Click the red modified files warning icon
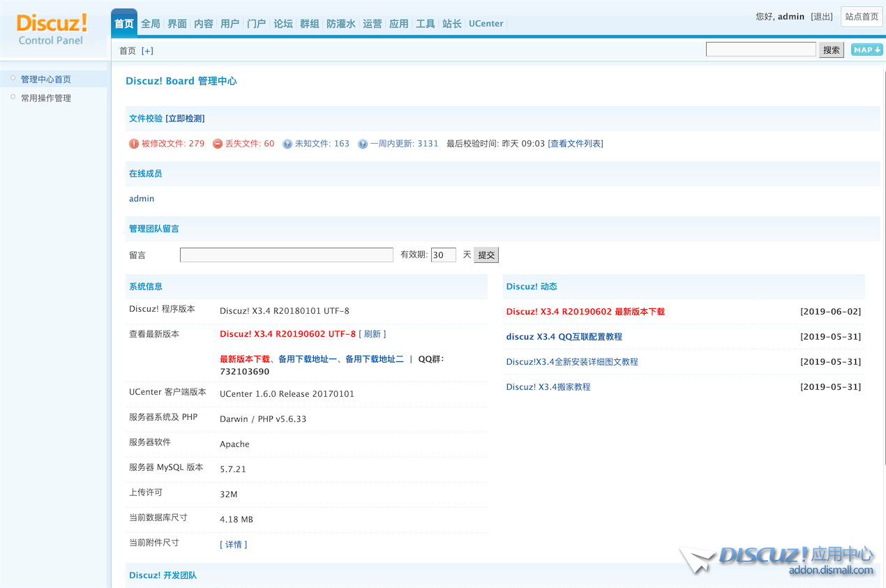 (134, 144)
